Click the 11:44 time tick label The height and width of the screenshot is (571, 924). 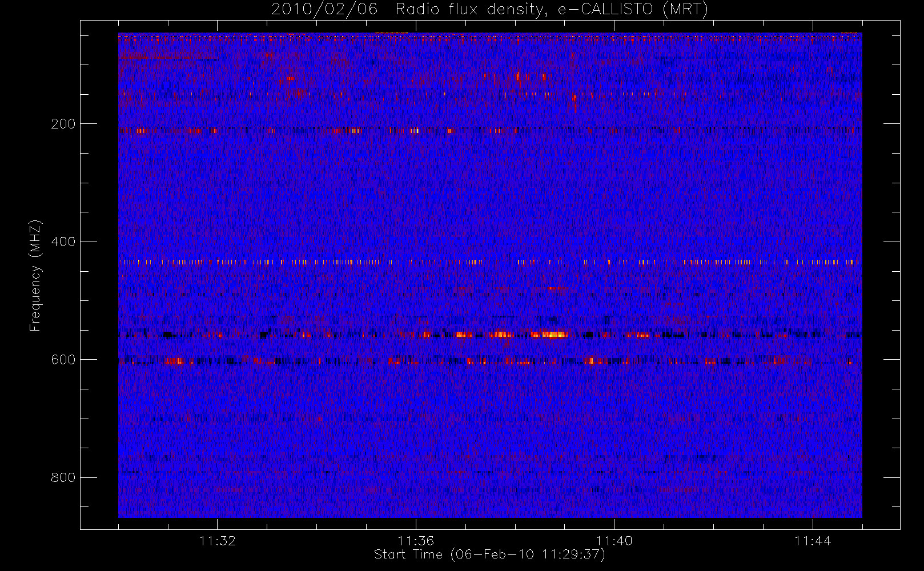click(x=813, y=541)
